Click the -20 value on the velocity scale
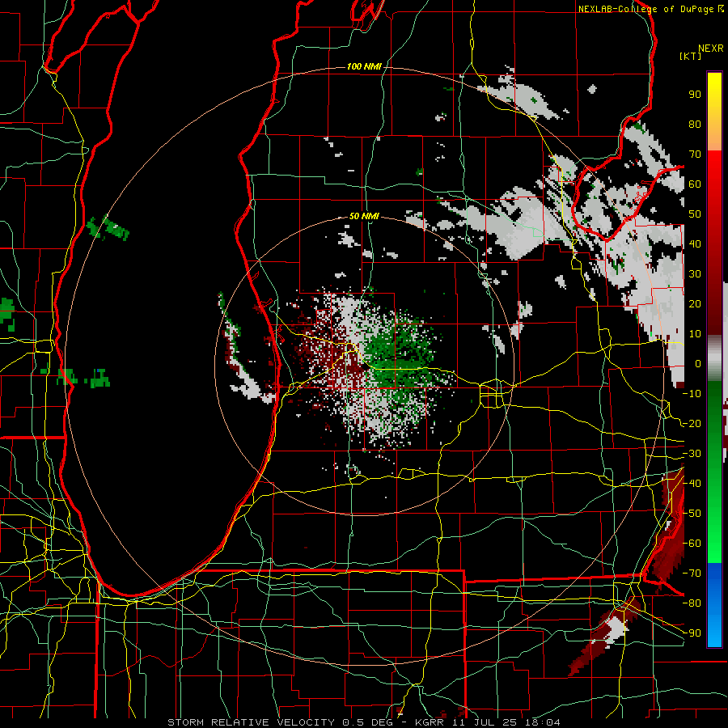This screenshot has height=728, width=728. 692,423
